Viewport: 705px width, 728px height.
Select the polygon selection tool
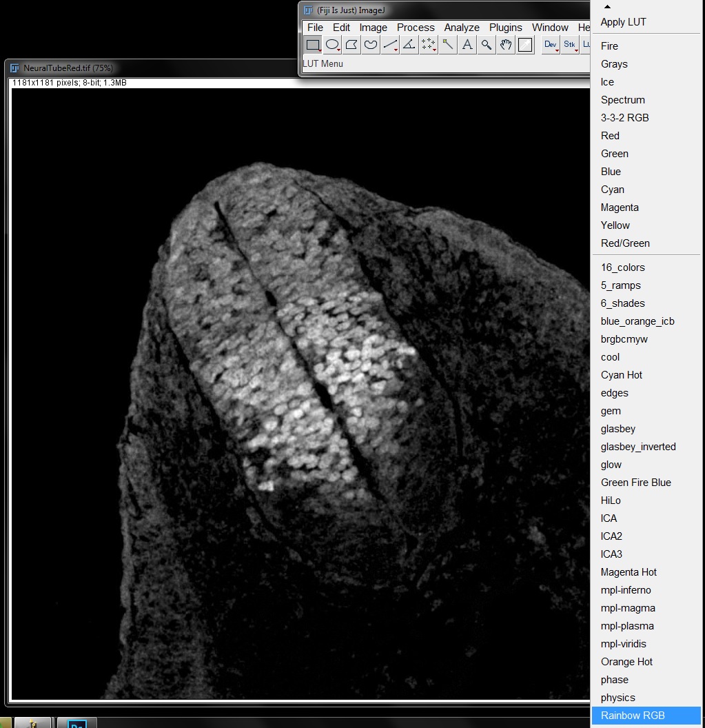point(351,44)
